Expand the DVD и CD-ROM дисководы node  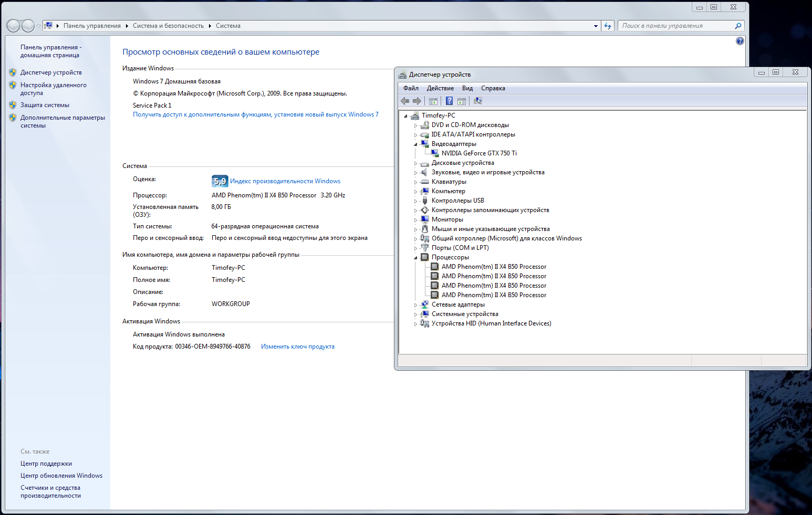pos(415,125)
